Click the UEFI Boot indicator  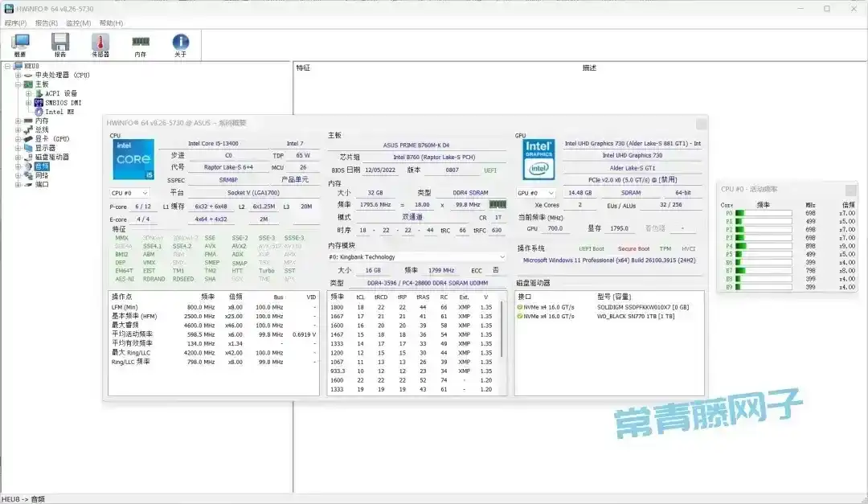click(x=592, y=249)
